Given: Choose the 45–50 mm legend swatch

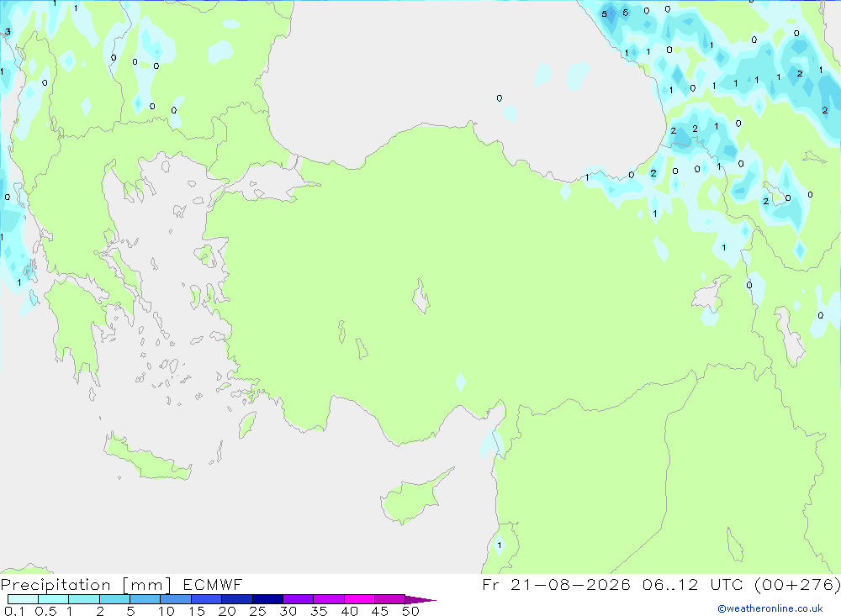Looking at the screenshot, I should point(390,599).
